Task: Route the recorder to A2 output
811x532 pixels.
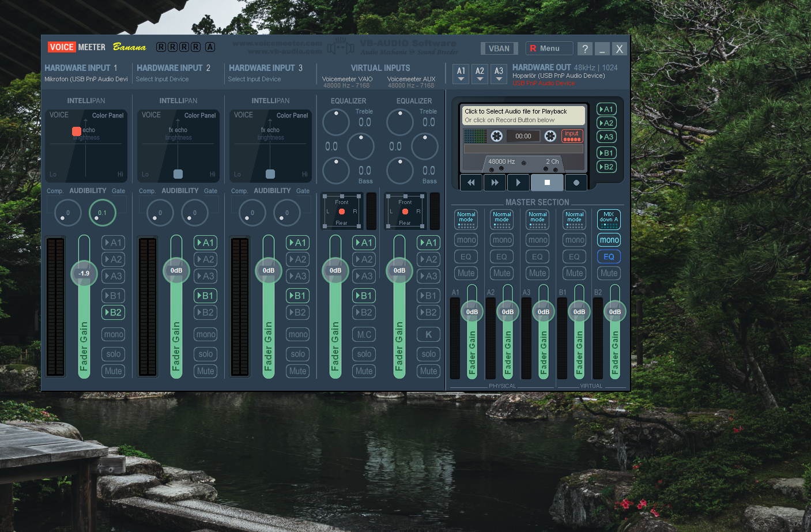Action: [x=606, y=123]
